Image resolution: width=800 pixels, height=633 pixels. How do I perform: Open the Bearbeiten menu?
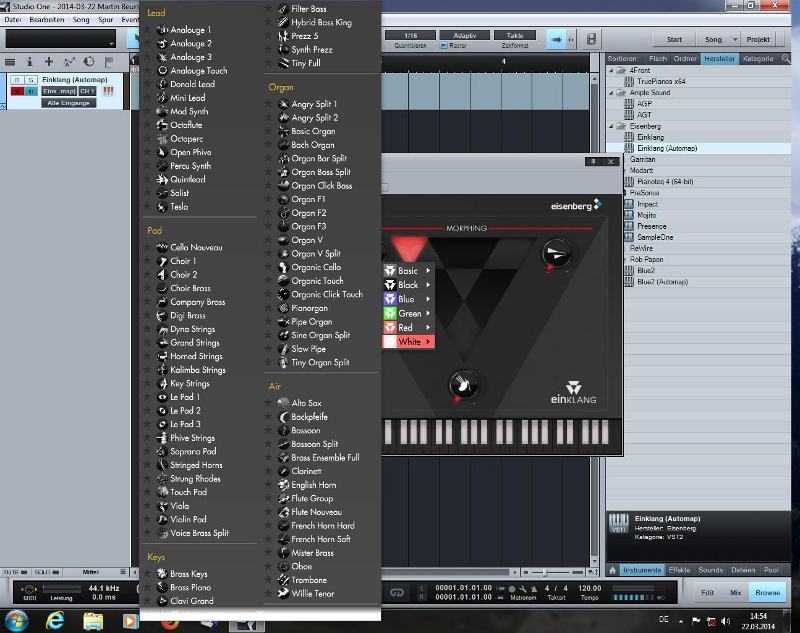47,19
